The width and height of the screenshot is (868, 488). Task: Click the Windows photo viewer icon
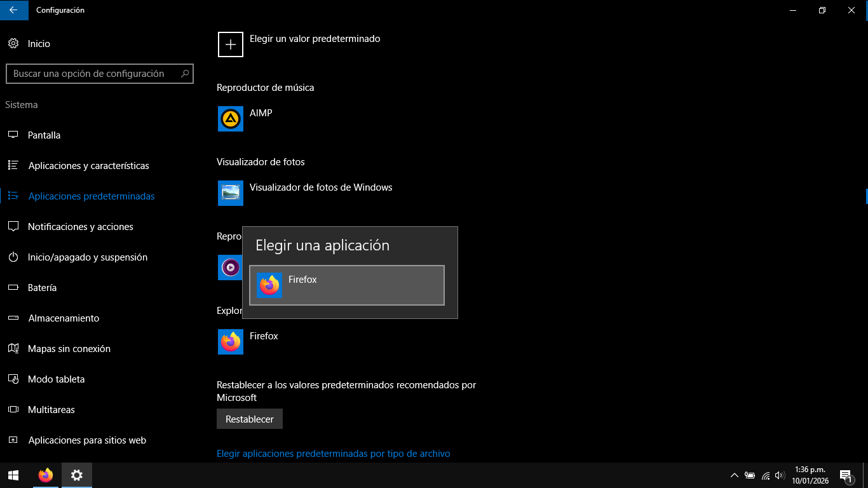230,193
